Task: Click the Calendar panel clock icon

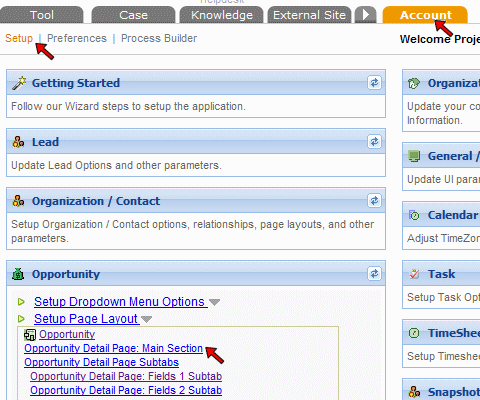Action: (x=414, y=215)
